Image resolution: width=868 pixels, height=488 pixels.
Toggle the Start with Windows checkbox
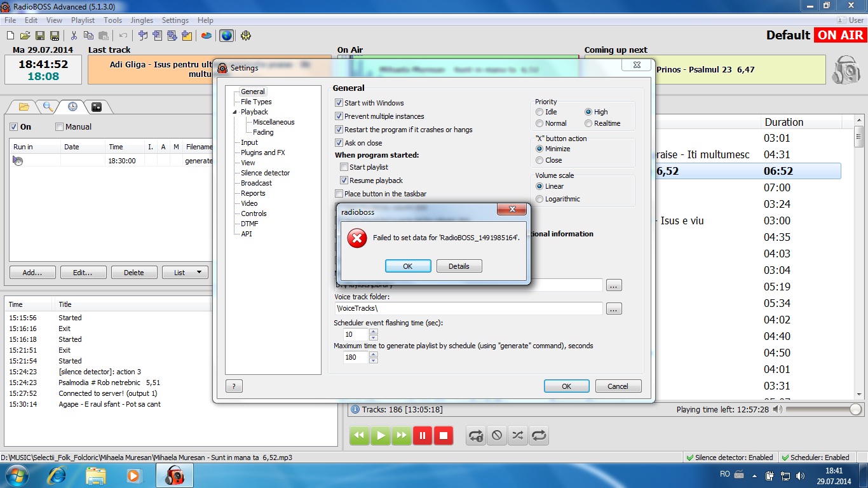coord(339,103)
